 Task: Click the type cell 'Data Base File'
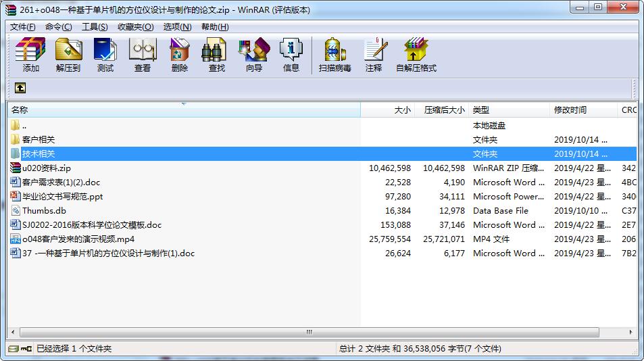click(501, 211)
